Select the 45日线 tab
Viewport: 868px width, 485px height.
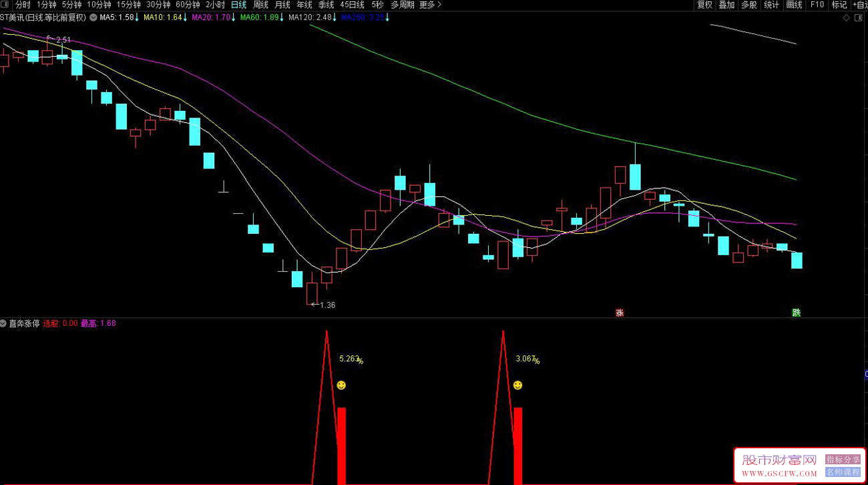[x=352, y=5]
